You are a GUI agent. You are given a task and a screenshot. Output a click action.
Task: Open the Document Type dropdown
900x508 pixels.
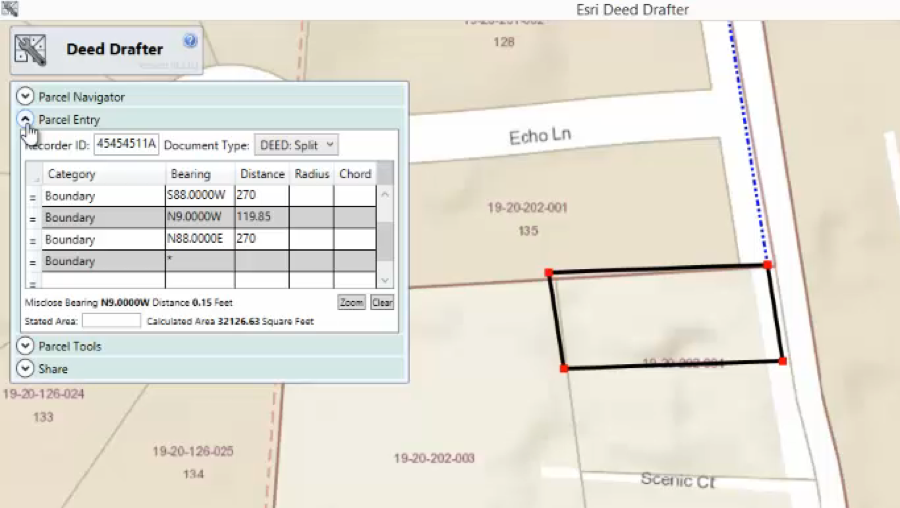pyautogui.click(x=296, y=145)
